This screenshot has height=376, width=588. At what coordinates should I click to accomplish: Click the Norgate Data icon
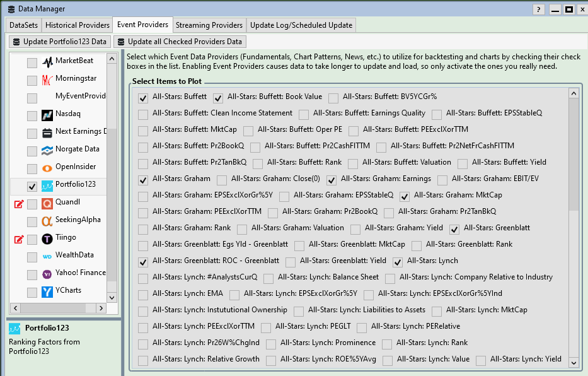[x=47, y=150]
